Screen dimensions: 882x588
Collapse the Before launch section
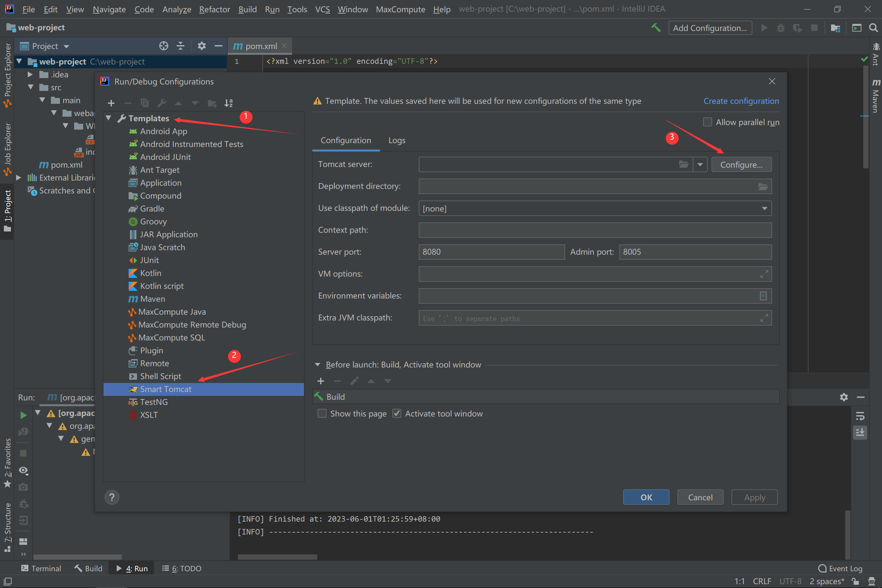pos(318,365)
